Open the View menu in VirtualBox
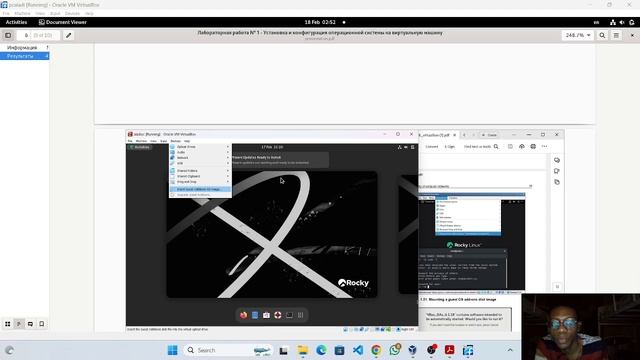Screen dimensions: 640x360 (x=40, y=13)
